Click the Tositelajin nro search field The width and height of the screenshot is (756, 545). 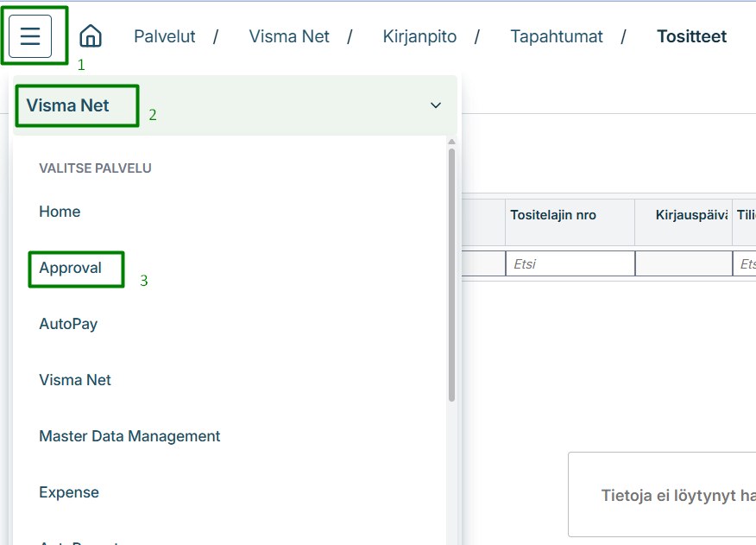coord(570,263)
